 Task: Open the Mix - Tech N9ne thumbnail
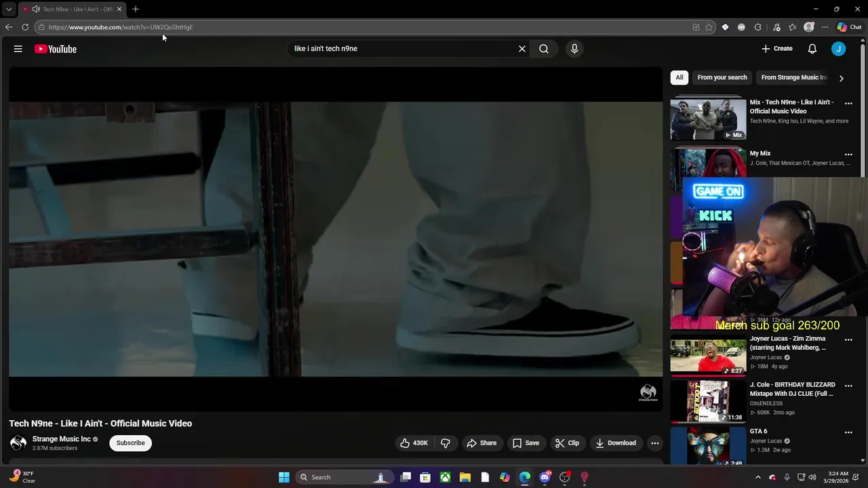pos(708,119)
